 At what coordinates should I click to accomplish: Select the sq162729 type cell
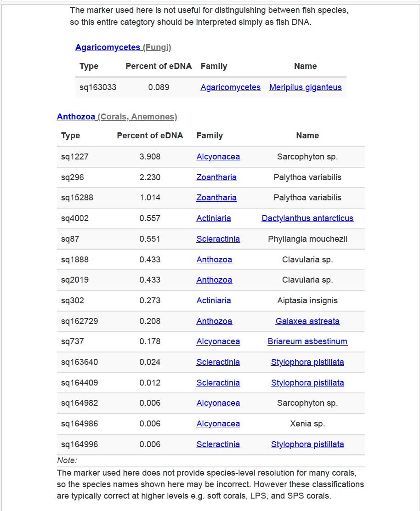79,321
